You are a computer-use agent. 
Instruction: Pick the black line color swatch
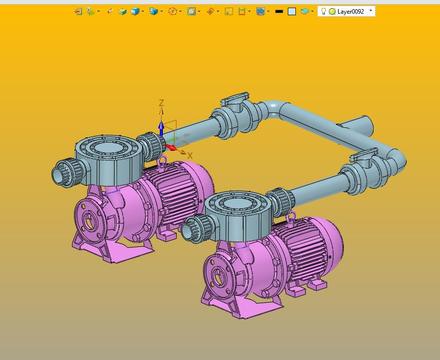pyautogui.click(x=279, y=12)
